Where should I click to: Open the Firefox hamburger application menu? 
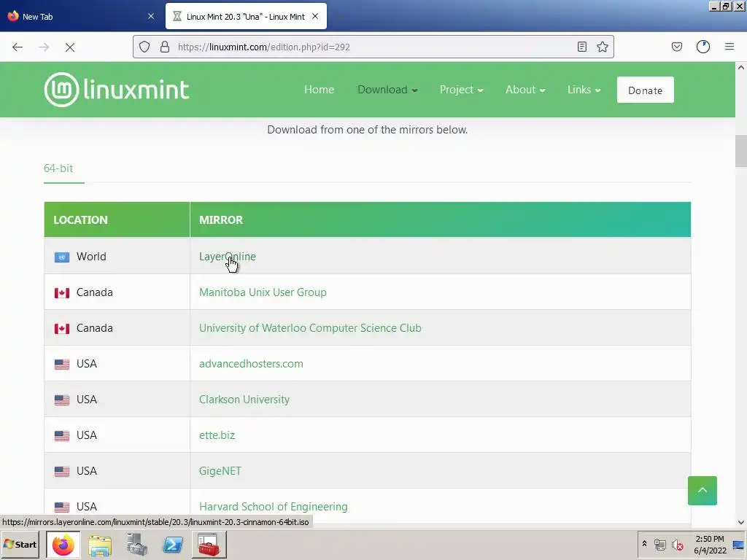[729, 47]
